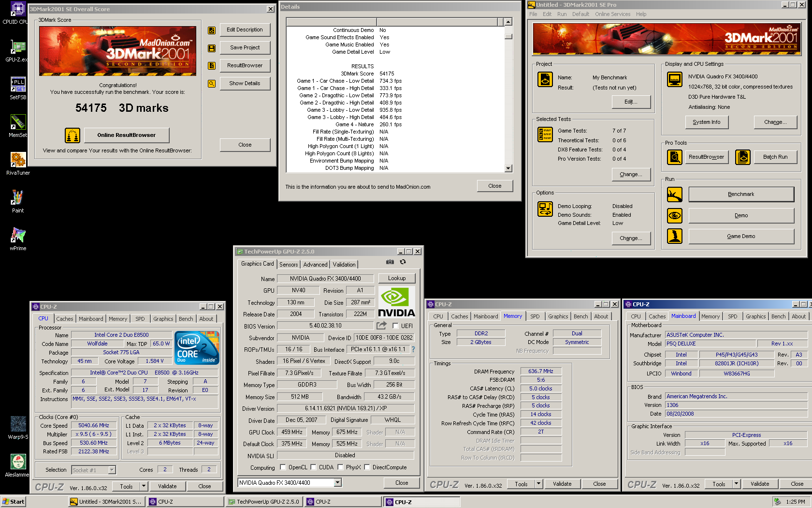This screenshot has height=508, width=812.
Task: Expand the Tools dropdown arrow in CPU tab window
Action: 144,487
